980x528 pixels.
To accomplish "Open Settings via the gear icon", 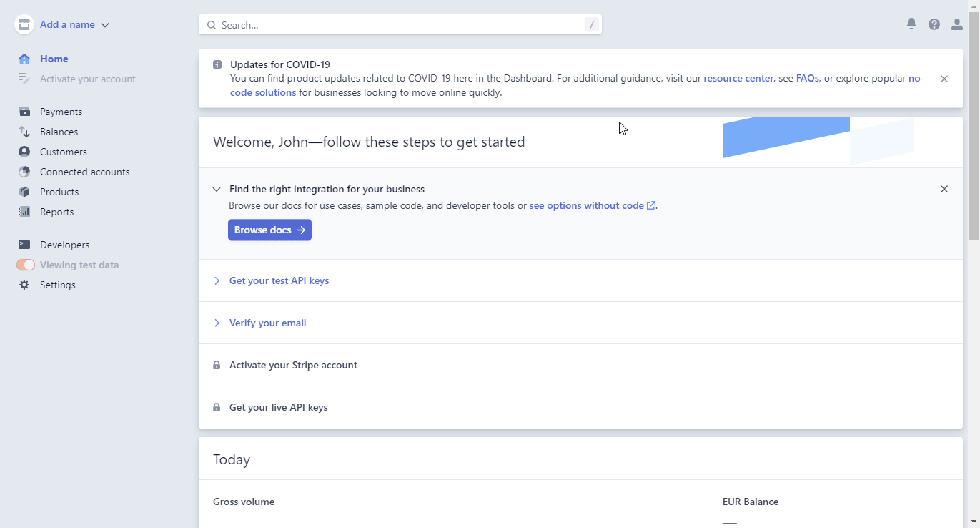I will tap(24, 285).
